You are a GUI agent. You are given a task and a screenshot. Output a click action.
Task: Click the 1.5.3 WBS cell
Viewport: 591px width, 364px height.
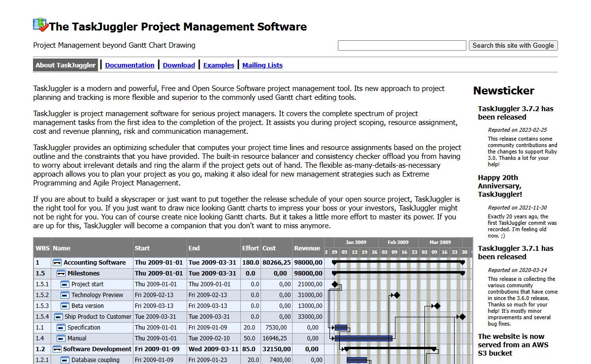click(42, 306)
